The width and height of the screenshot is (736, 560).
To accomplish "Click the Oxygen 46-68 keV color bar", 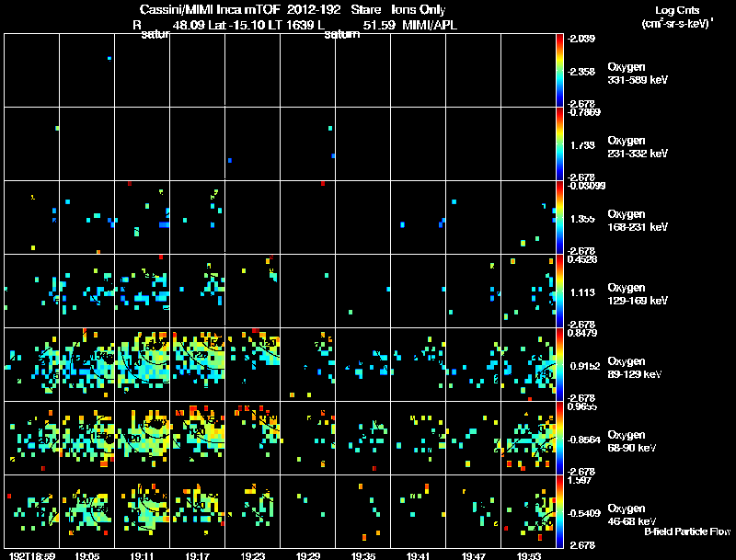I will pos(559,511).
